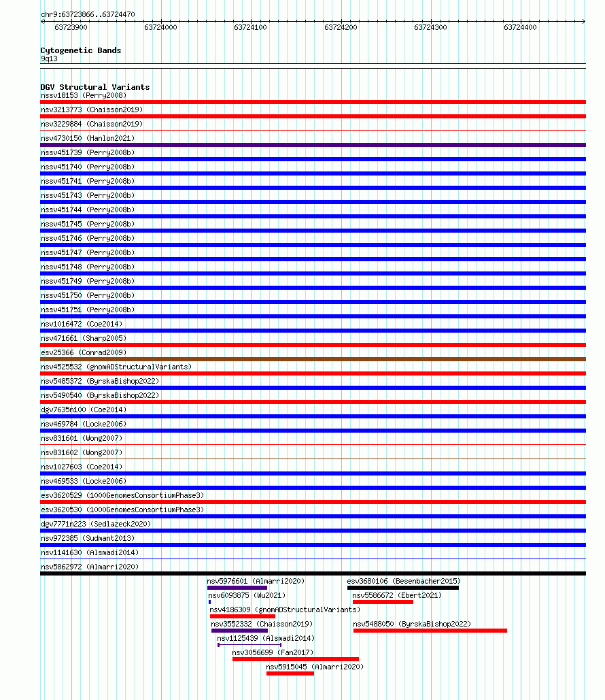Click the red bar under nsv5586672
This screenshot has width=605, height=700.
[383, 602]
